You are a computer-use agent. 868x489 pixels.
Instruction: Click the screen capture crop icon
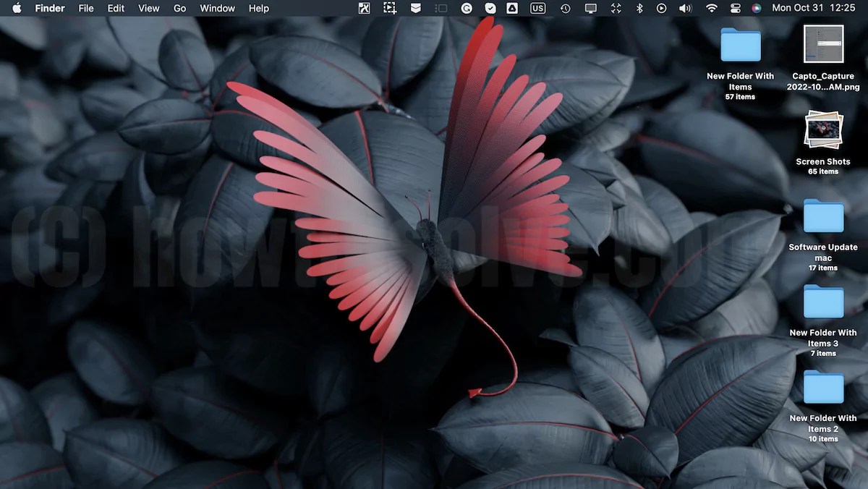tap(389, 8)
